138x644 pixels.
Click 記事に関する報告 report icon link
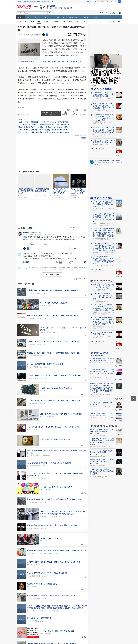[x=24, y=115]
